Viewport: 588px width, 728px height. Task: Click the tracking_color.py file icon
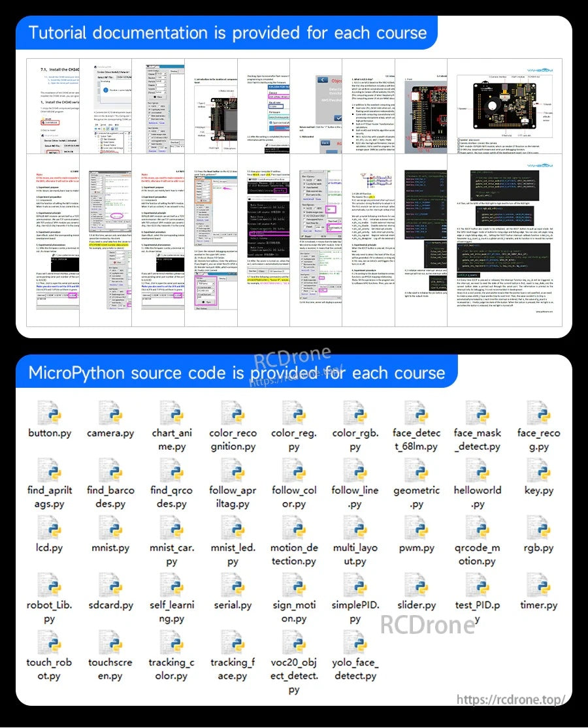coord(172,642)
